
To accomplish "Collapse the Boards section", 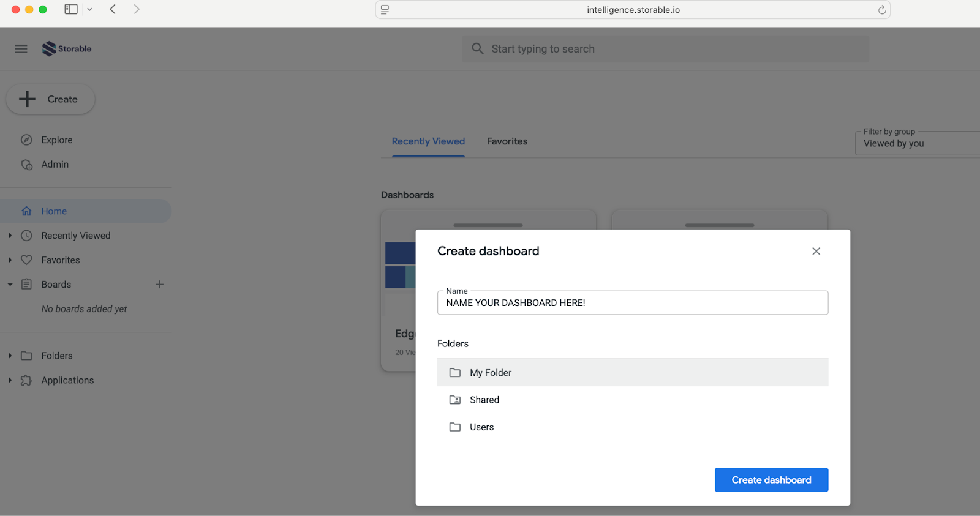I will click(10, 285).
